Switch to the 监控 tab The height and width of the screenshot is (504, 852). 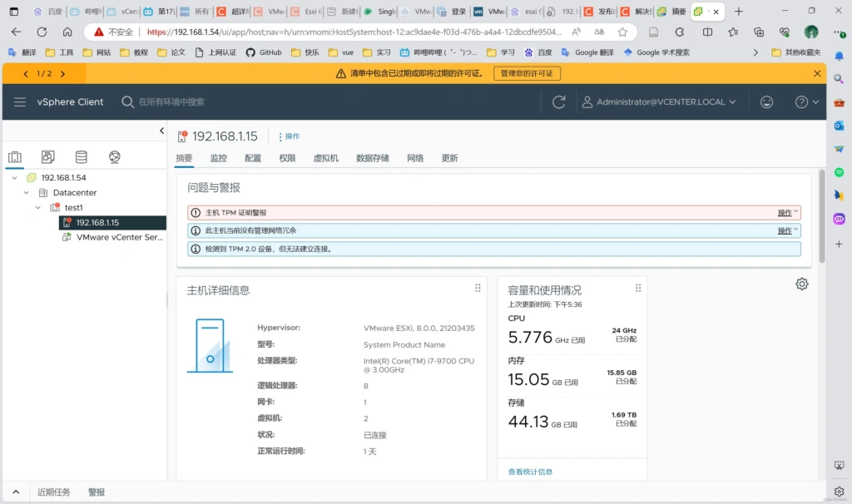pyautogui.click(x=219, y=158)
